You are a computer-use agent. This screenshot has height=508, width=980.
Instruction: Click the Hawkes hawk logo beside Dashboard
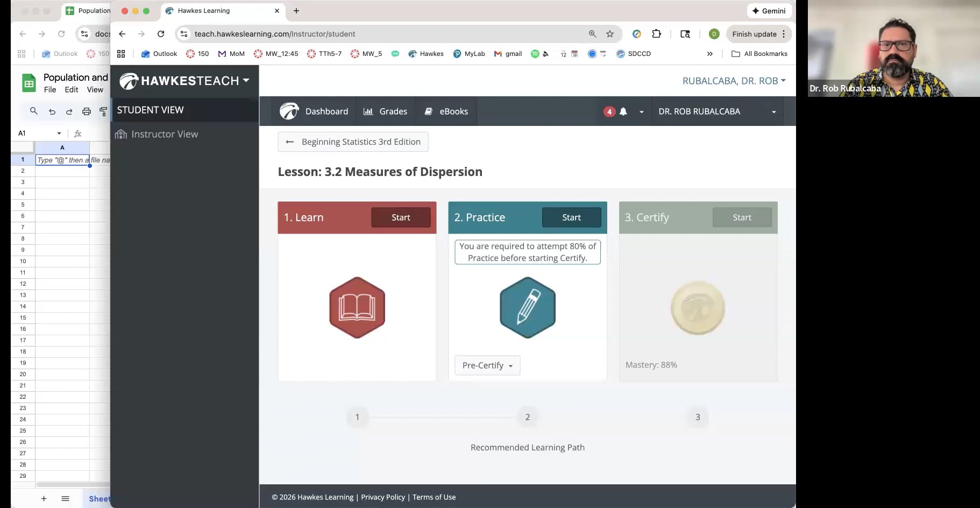tap(289, 111)
